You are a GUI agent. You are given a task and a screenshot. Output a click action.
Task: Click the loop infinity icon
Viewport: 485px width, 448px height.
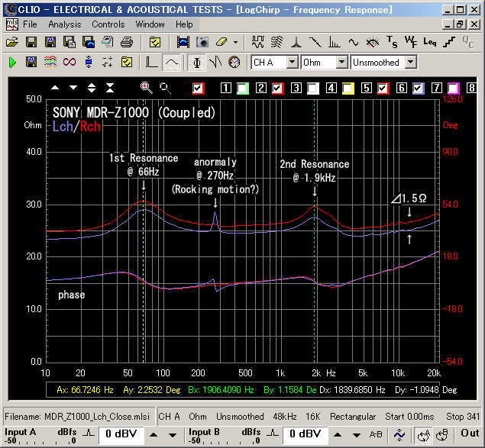point(70,63)
